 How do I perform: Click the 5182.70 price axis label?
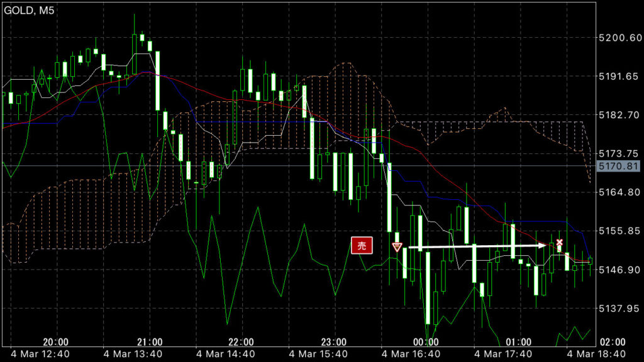[x=619, y=115]
